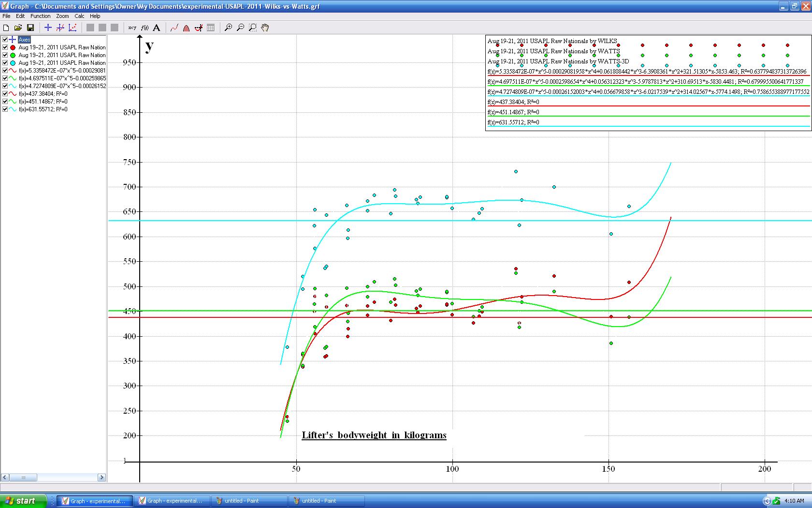Viewport: 812px width, 508px height.
Task: Uncheck the green point series checkbox
Action: point(5,55)
